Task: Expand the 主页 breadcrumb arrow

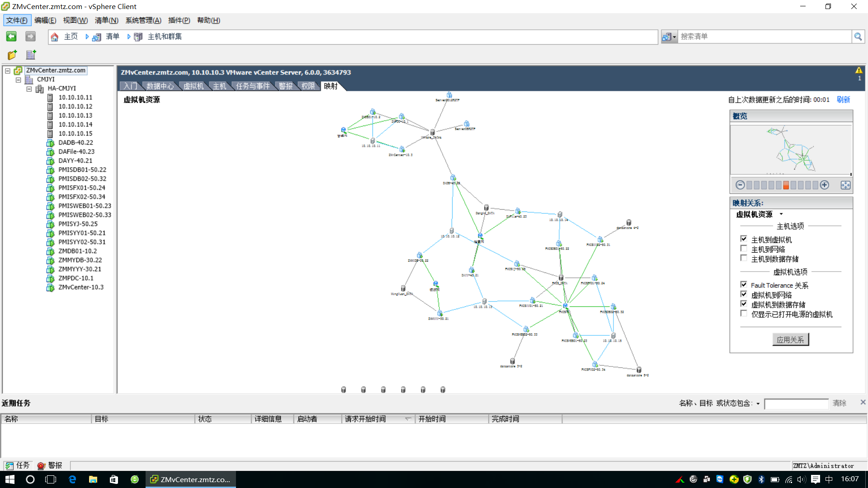Action: pos(87,37)
